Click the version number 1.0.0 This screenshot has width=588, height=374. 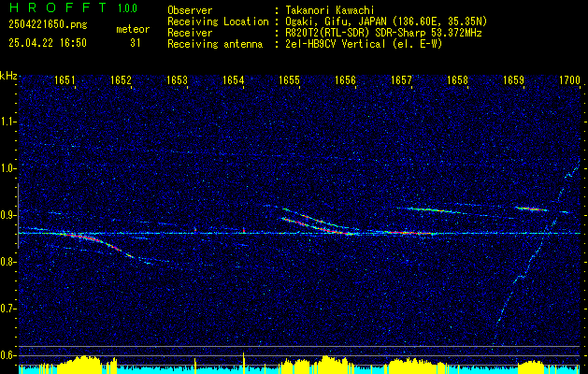tap(127, 8)
